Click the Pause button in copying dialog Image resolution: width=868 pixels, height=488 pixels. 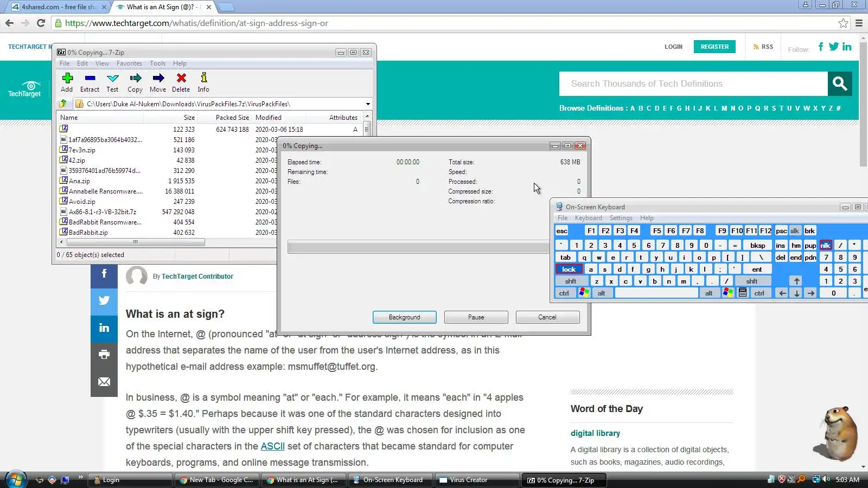point(476,317)
